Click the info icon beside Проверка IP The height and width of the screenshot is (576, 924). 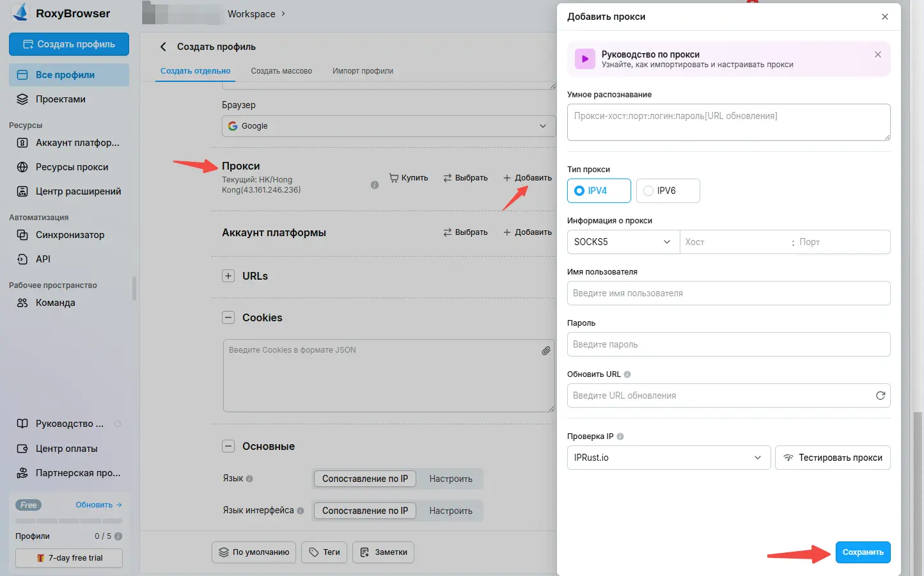coord(620,436)
